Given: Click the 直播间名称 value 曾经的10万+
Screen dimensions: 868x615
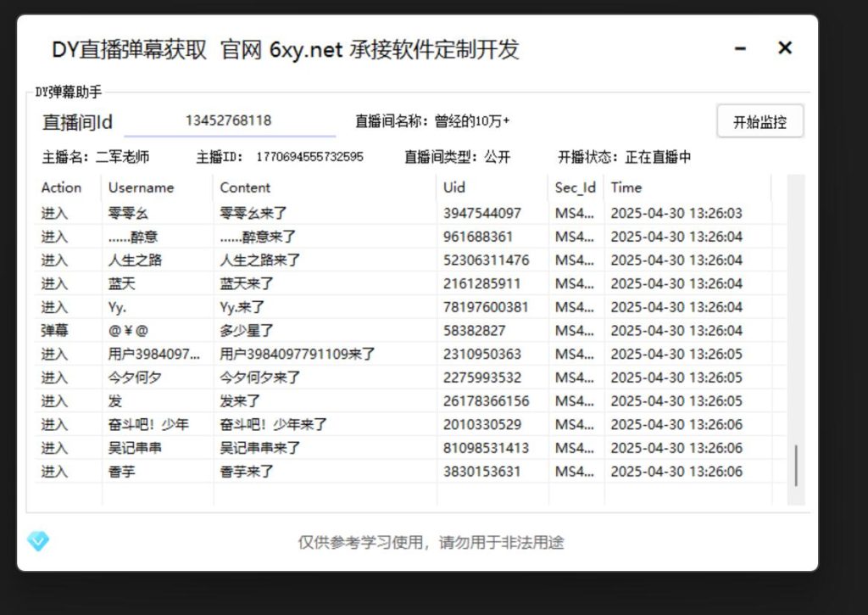Looking at the screenshot, I should 471,120.
